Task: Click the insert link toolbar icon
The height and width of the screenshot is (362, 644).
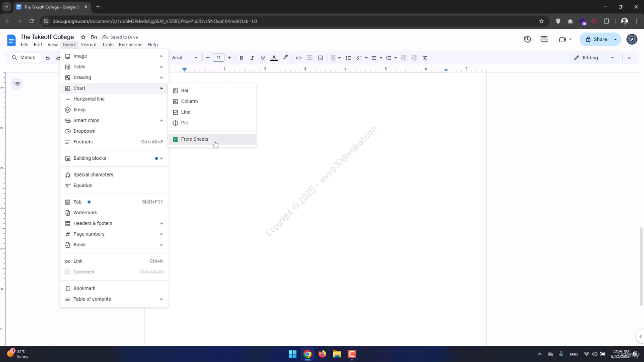Action: (299, 58)
